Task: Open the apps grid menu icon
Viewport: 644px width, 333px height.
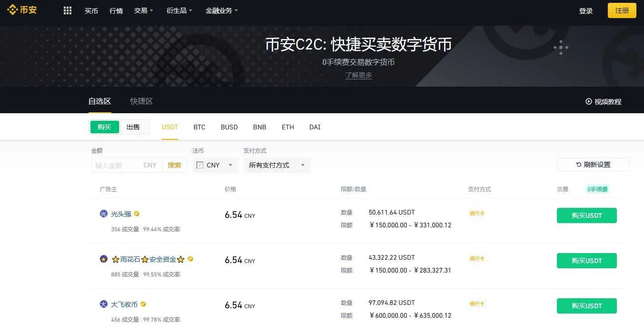Action: click(68, 10)
